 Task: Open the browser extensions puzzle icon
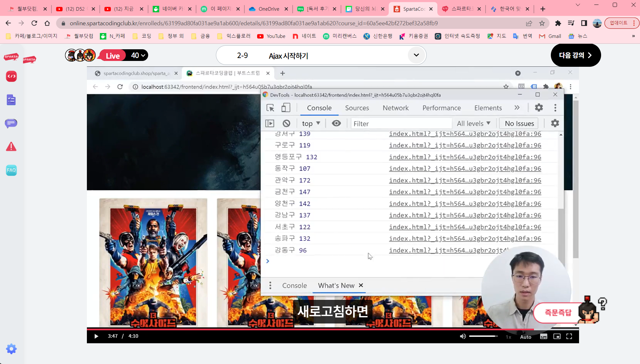tap(558, 23)
